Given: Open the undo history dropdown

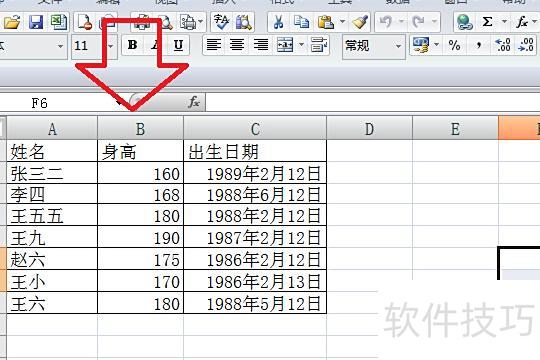Looking at the screenshot, I should pos(402,22).
